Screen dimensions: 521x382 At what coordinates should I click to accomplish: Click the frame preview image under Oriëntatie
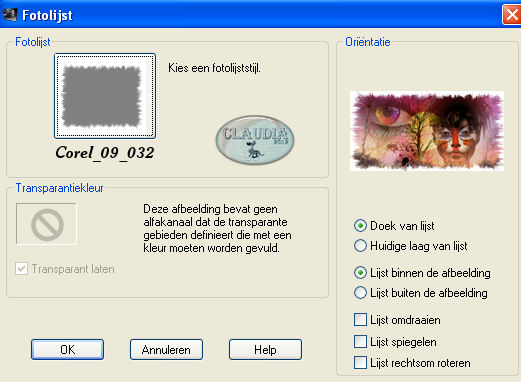[x=427, y=131]
